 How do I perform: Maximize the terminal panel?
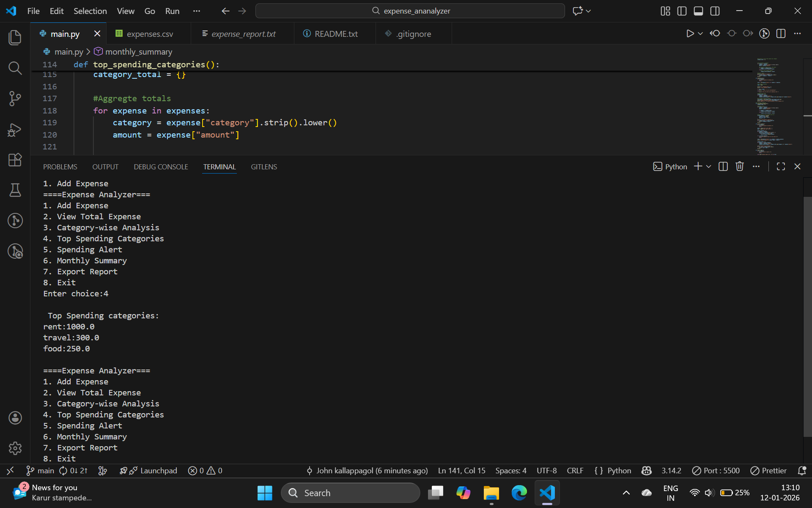click(780, 166)
